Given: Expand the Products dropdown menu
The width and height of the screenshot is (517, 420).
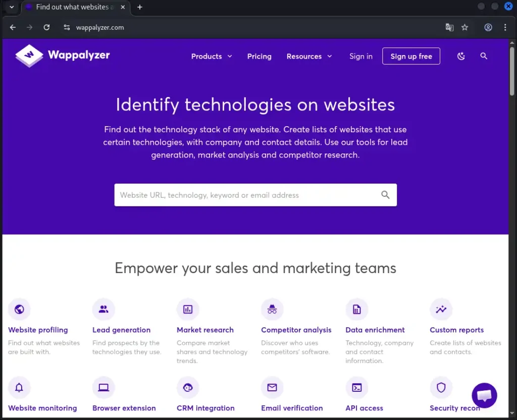Looking at the screenshot, I should pyautogui.click(x=211, y=56).
